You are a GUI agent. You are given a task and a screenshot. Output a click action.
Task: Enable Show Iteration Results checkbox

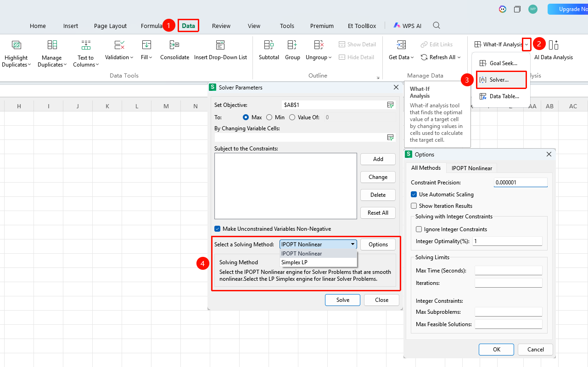pos(414,206)
